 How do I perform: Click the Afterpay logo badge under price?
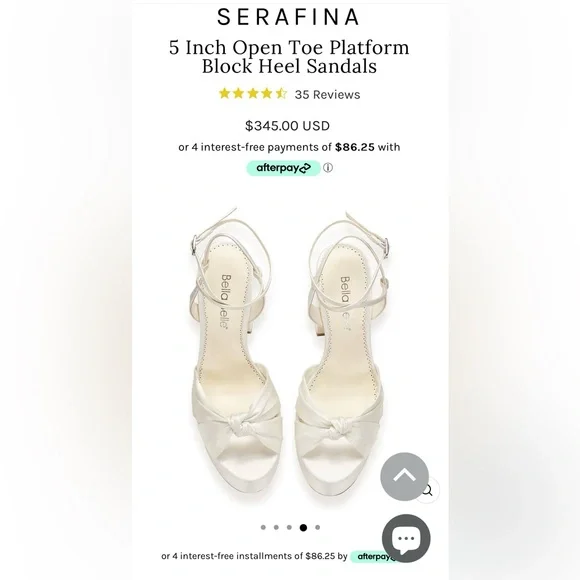point(283,168)
